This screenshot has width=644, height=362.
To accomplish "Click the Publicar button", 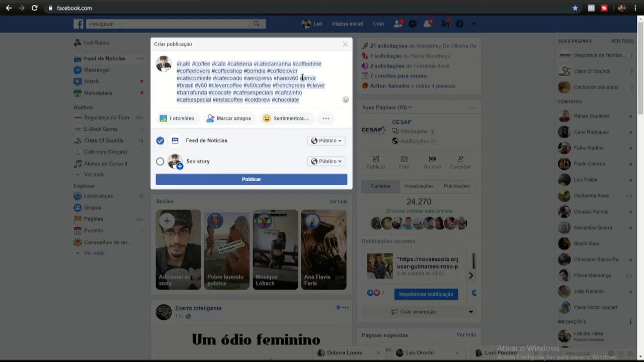I will coord(251,179).
